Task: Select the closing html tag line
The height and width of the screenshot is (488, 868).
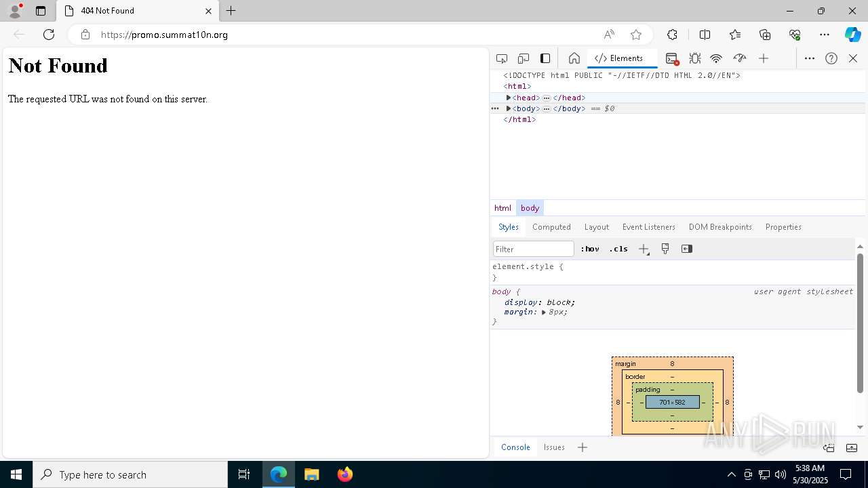Action: coord(519,119)
